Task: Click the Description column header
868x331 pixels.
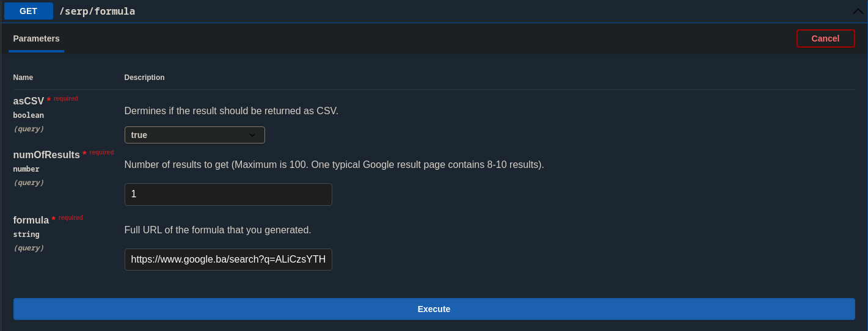Action: (144, 78)
